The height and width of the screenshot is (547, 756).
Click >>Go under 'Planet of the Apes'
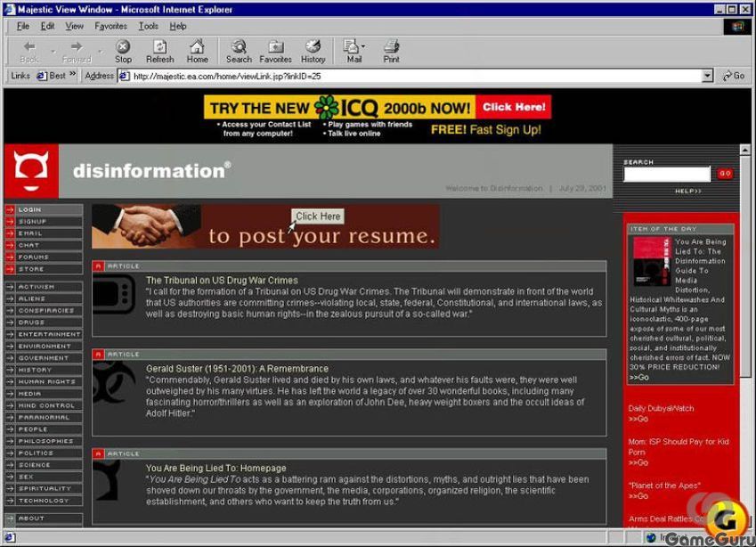(638, 496)
